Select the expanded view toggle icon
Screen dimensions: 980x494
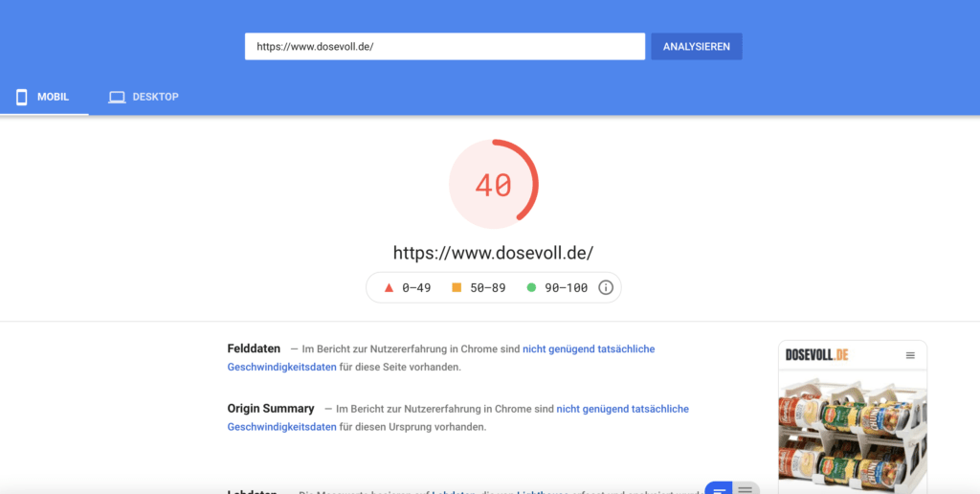coord(719,489)
